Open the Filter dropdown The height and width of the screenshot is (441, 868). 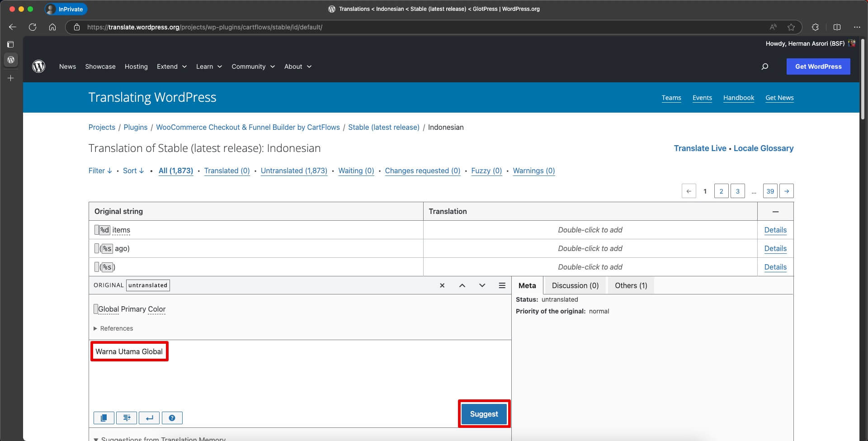[x=100, y=171]
